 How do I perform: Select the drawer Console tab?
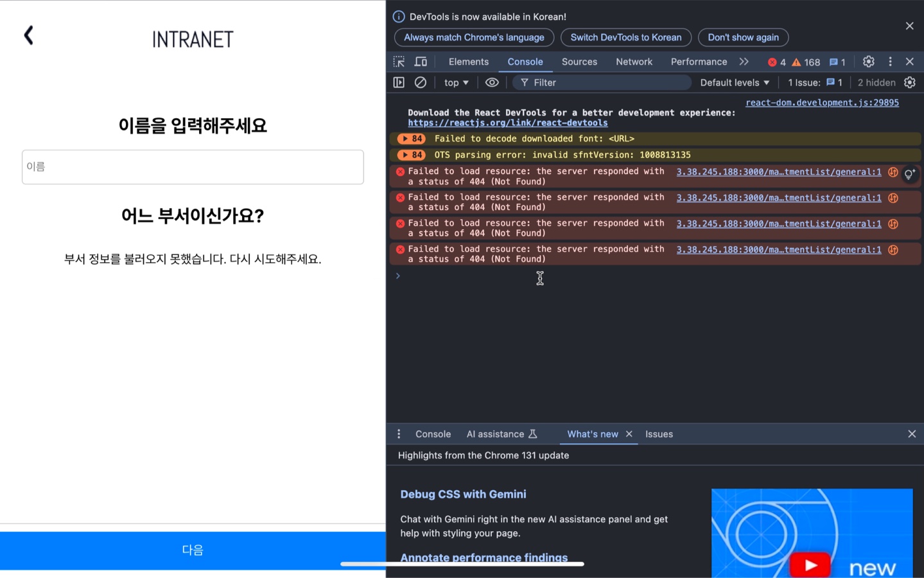(433, 434)
